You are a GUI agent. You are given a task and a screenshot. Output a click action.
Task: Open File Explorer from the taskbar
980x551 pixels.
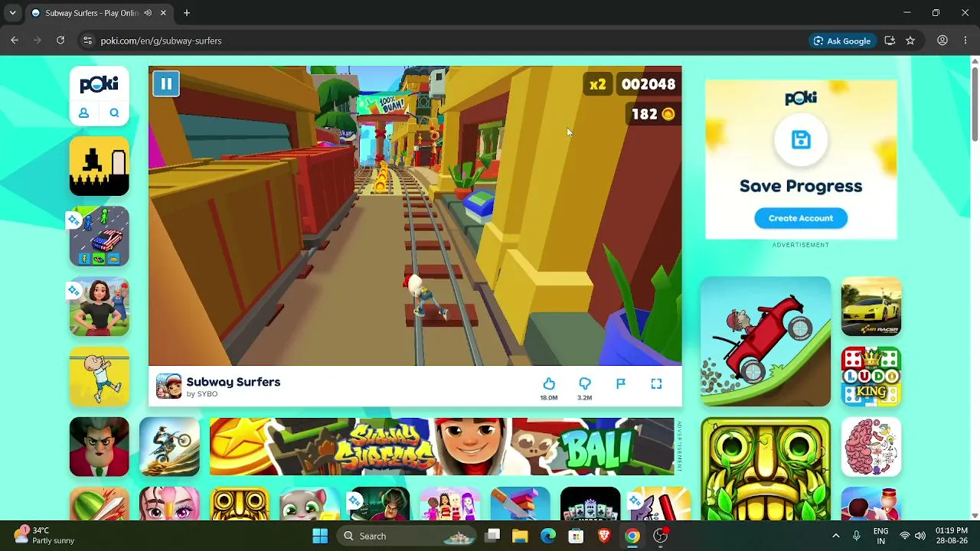click(x=520, y=536)
